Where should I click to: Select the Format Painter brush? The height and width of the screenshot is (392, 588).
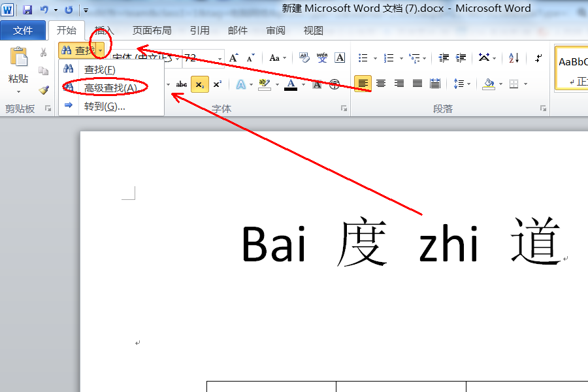coord(44,90)
